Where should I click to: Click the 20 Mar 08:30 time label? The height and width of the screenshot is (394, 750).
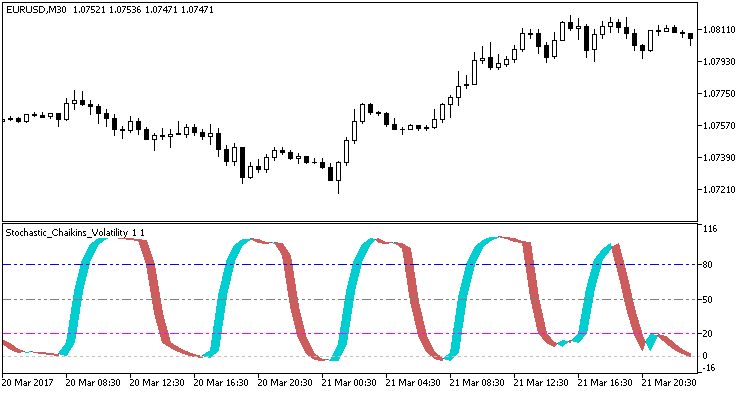pos(93,383)
